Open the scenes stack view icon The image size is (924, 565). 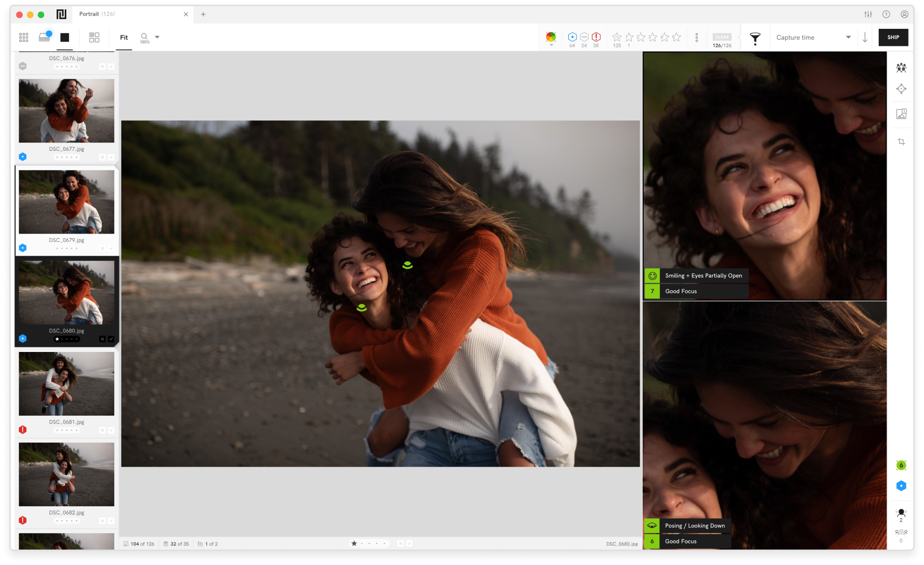[45, 37]
